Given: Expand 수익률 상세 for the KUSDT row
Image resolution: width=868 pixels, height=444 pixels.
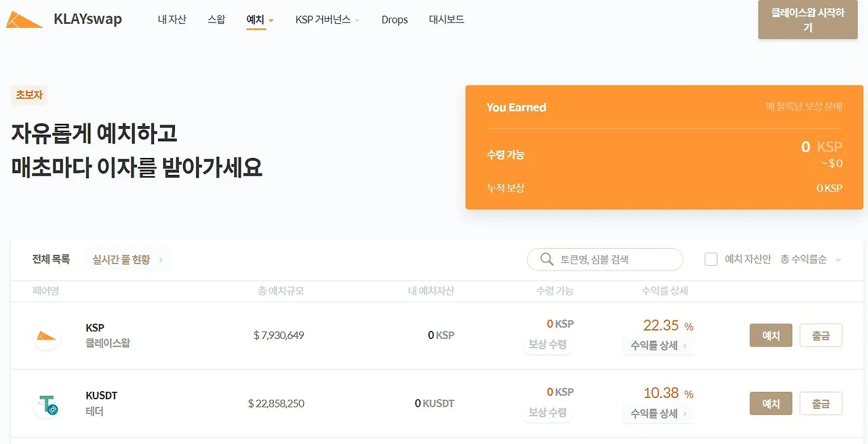Looking at the screenshot, I should (658, 413).
